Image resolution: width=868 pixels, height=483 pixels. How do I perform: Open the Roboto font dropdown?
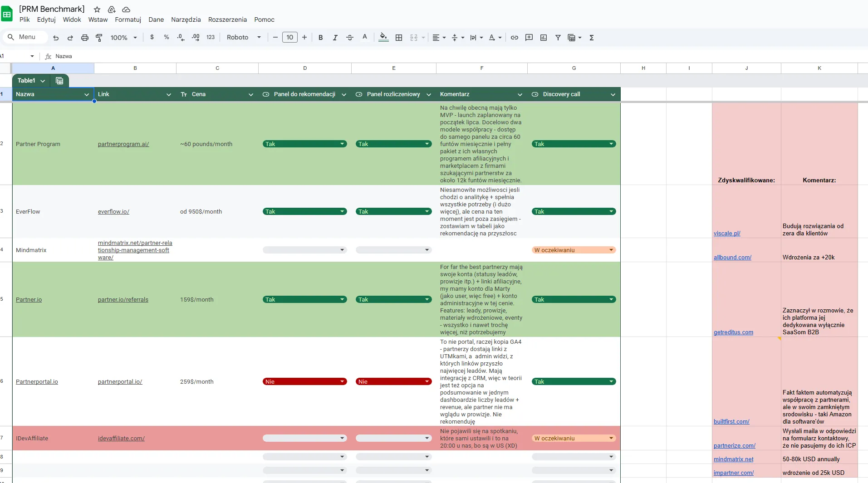coord(244,38)
